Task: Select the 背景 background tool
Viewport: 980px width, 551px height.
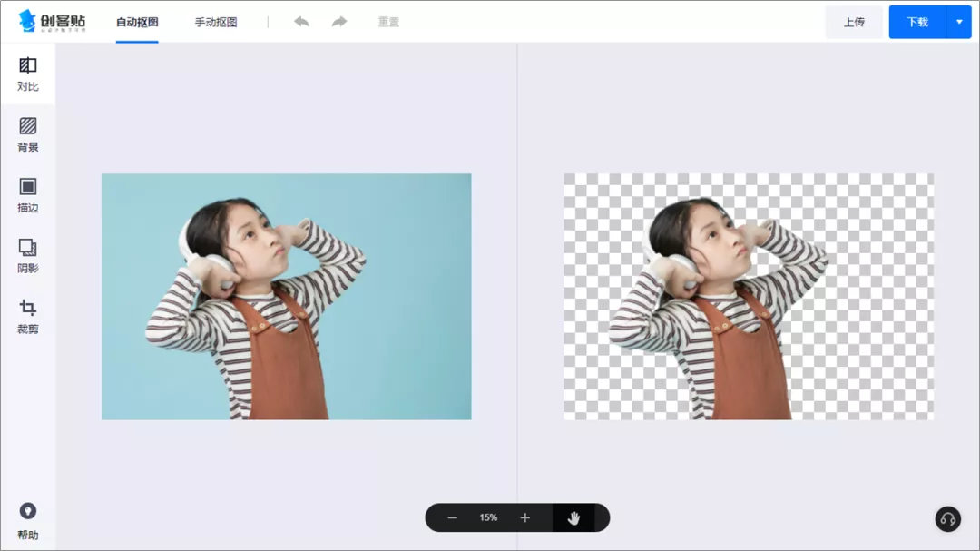Action: (x=27, y=135)
